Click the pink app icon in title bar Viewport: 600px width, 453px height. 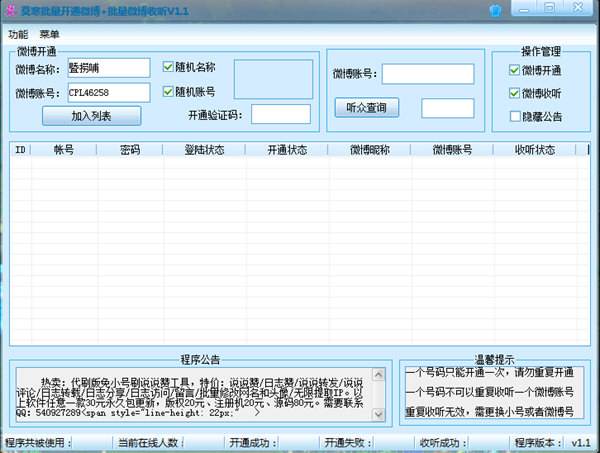(10, 10)
